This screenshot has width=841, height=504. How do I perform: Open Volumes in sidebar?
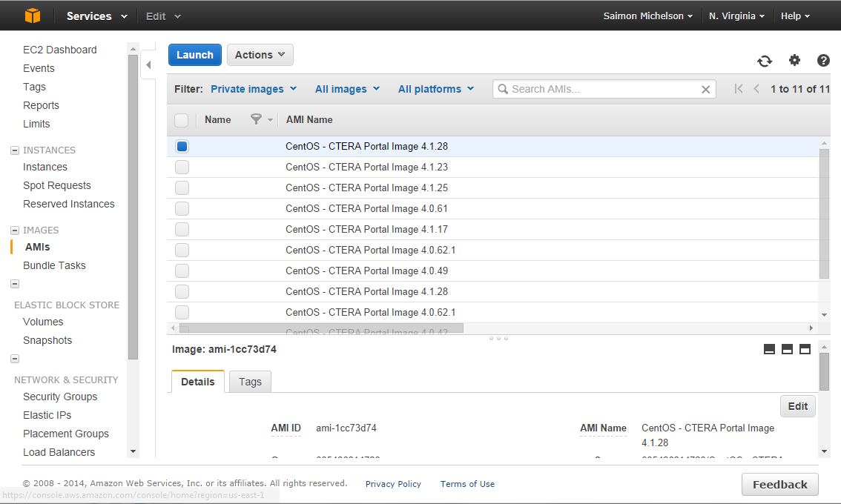(x=43, y=322)
